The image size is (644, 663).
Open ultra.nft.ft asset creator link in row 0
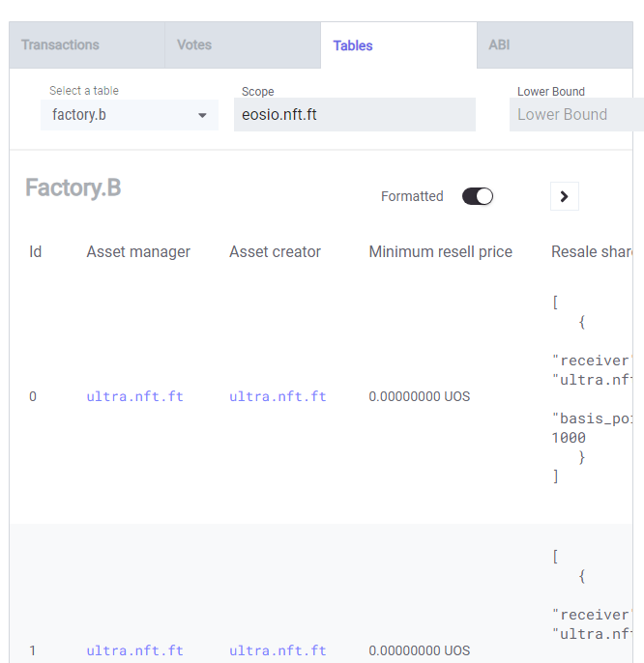(278, 396)
